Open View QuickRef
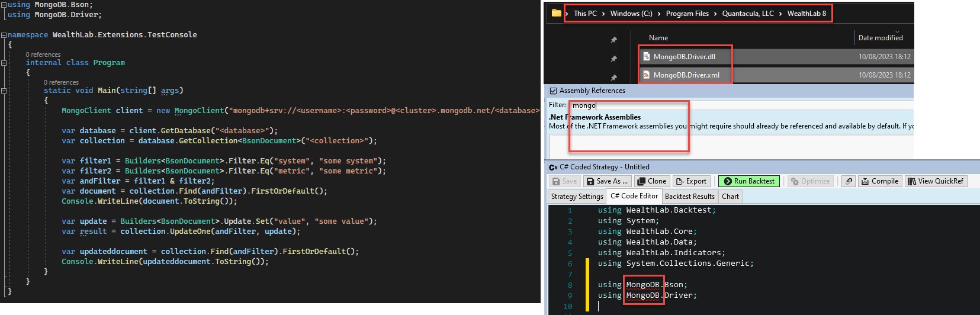The width and height of the screenshot is (980, 315). (x=936, y=181)
